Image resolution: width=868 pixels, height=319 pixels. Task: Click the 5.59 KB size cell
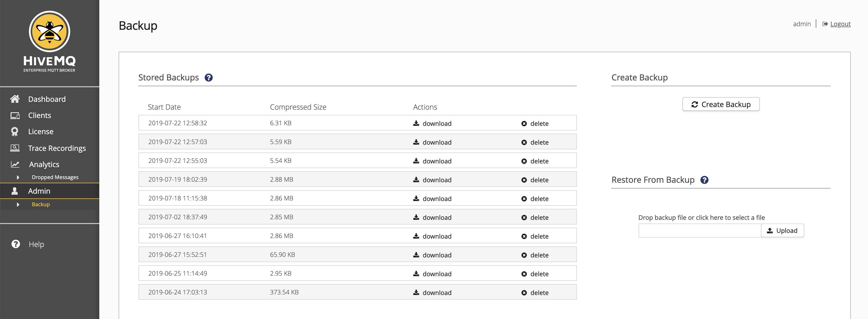280,142
